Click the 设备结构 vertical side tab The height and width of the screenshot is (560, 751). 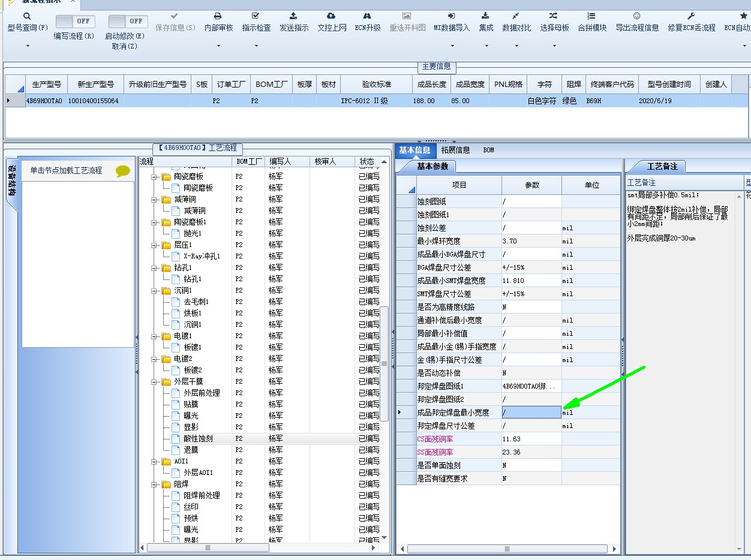pos(12,182)
